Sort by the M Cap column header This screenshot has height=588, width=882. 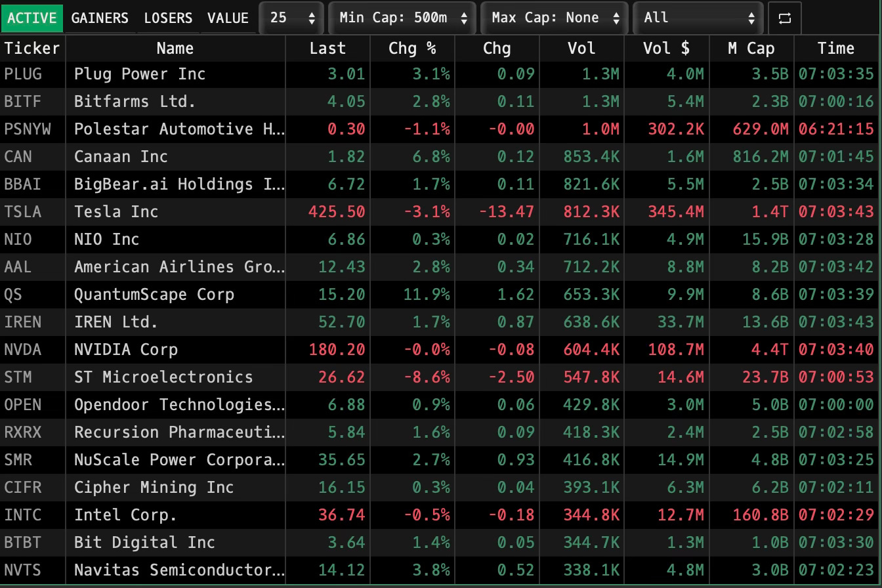pyautogui.click(x=751, y=49)
